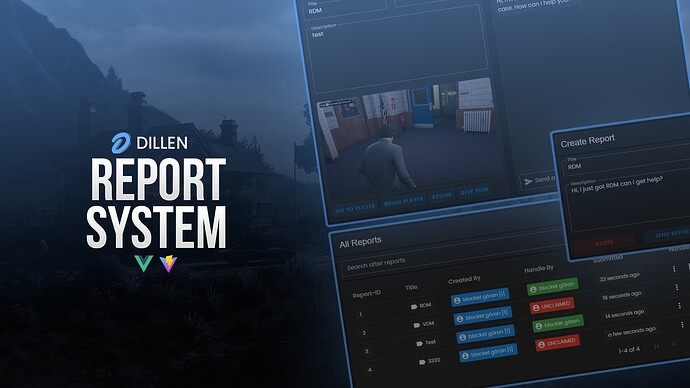Click the tag icon beside VDM title
The height and width of the screenshot is (388, 690).
pos(416,325)
